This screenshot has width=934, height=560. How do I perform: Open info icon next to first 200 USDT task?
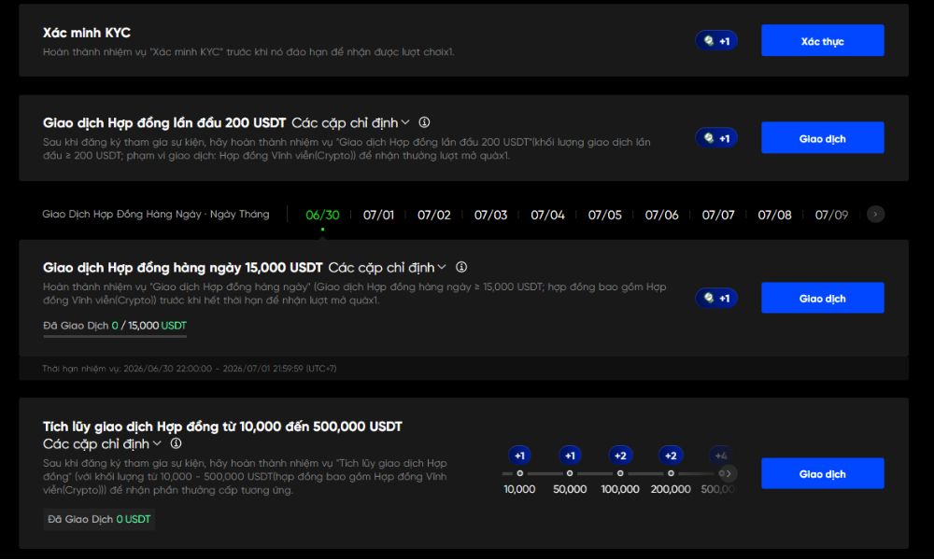pos(424,122)
